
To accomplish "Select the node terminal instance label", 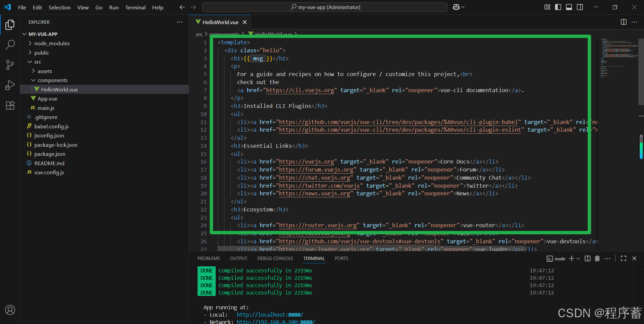I will point(556,258).
